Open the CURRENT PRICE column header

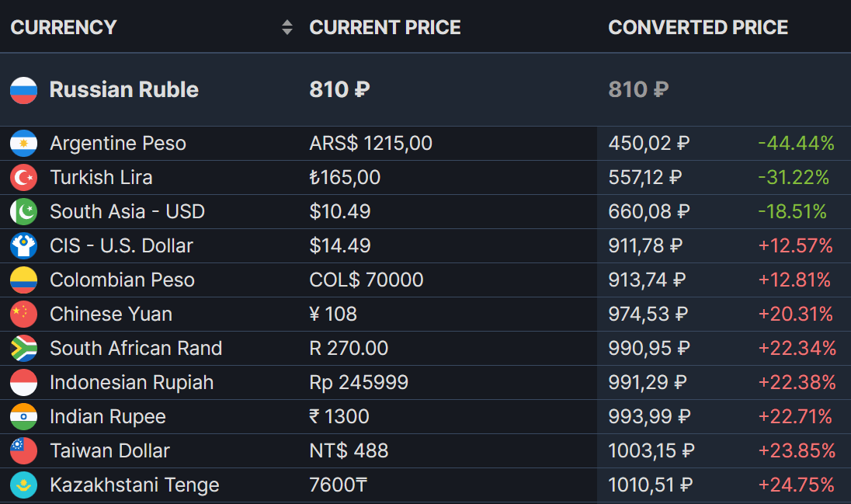point(384,27)
